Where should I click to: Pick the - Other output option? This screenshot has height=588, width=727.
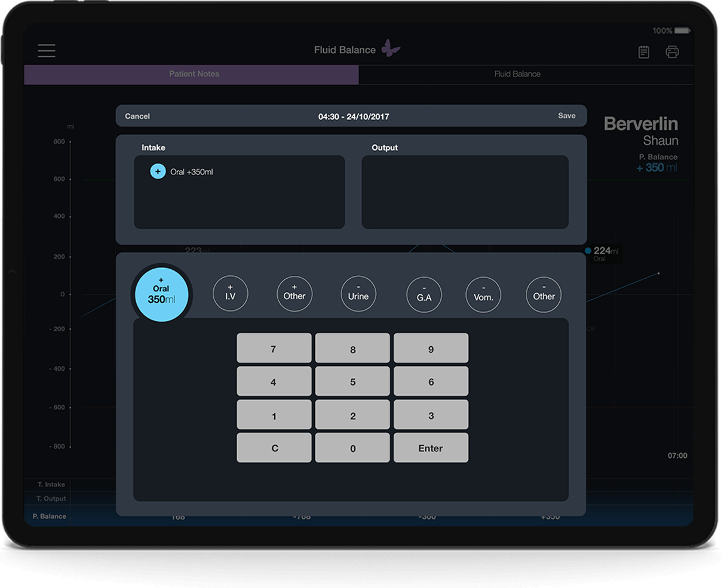[x=544, y=294]
